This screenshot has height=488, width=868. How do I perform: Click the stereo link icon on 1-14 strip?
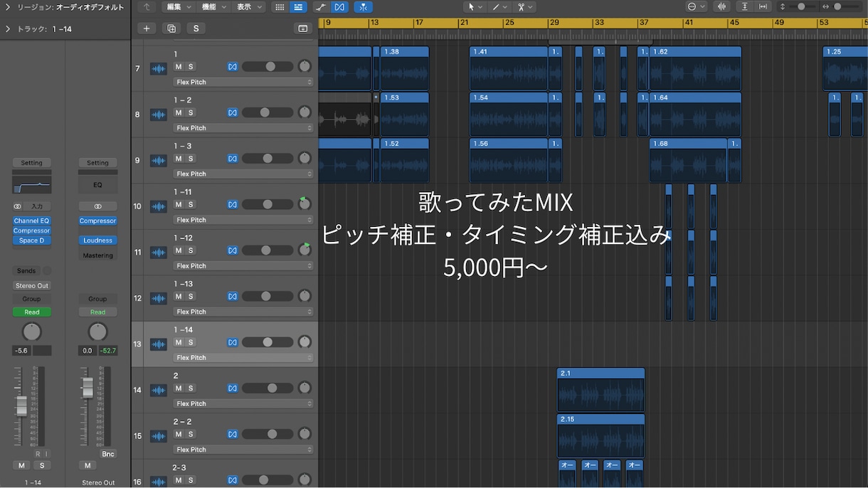(x=18, y=206)
